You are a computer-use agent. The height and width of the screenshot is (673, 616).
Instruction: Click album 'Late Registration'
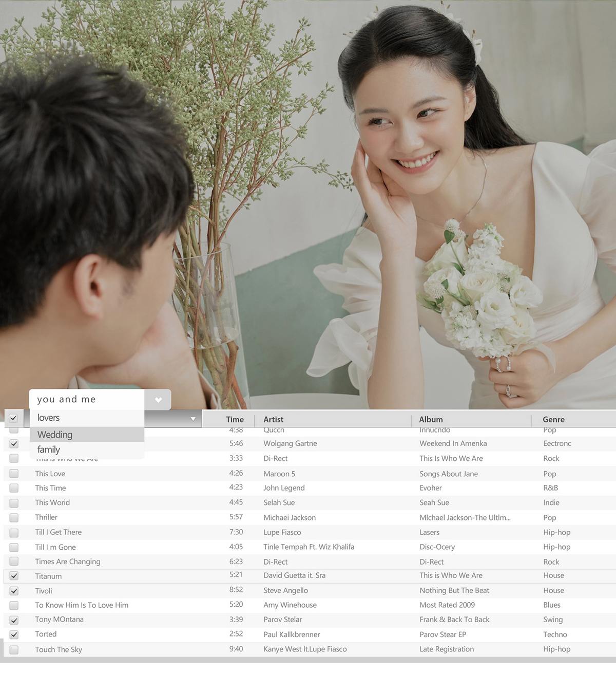point(447,649)
